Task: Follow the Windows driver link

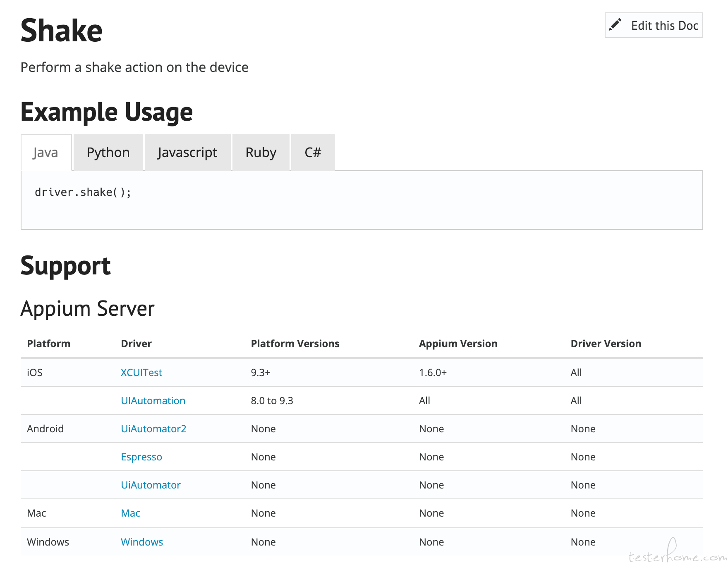Action: click(x=142, y=542)
